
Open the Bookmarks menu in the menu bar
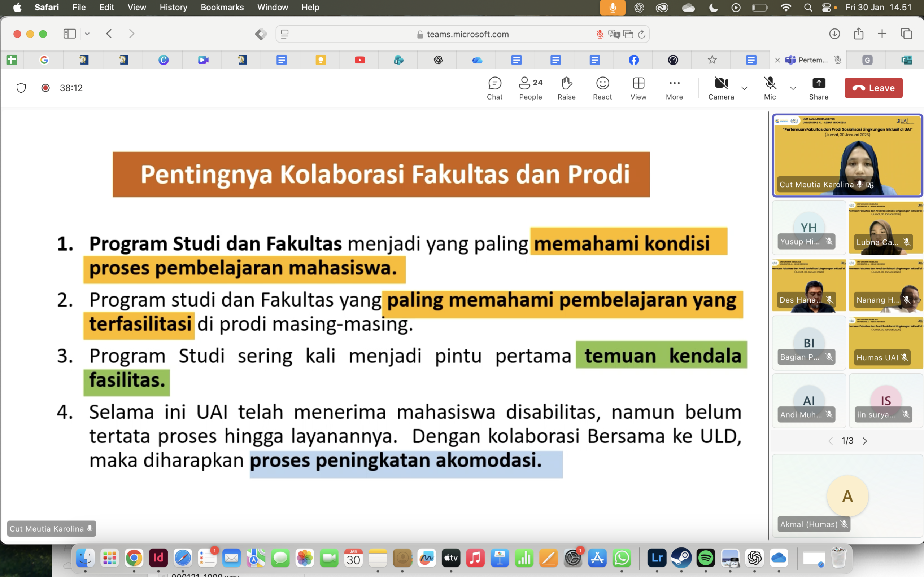[x=222, y=7]
